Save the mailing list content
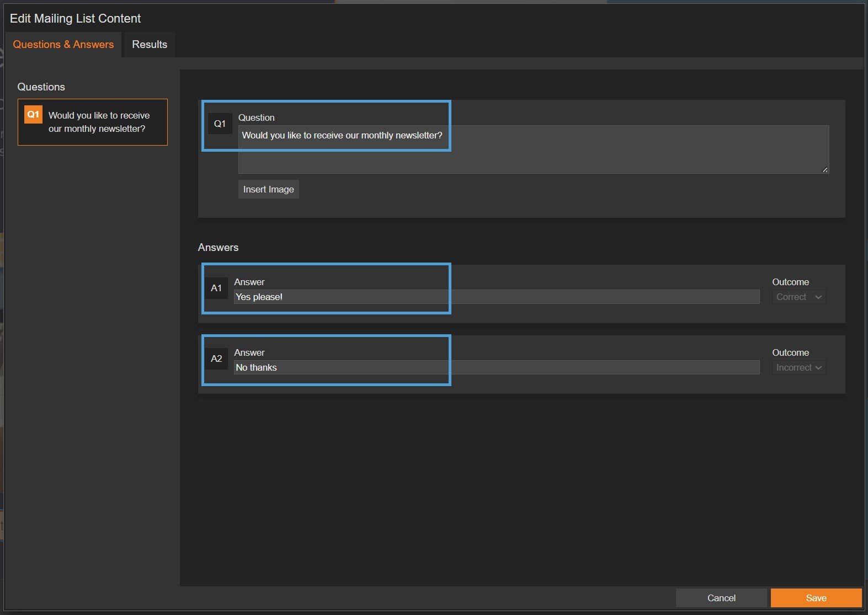 pyautogui.click(x=816, y=598)
